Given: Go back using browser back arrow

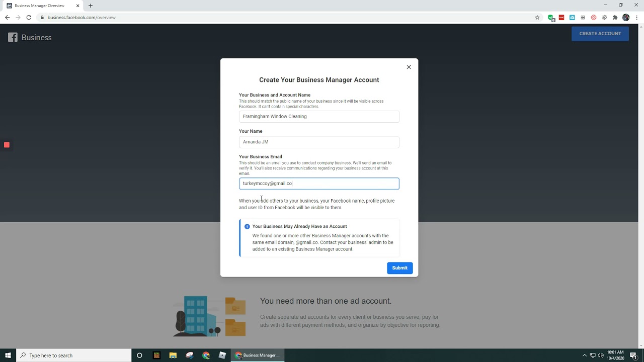Looking at the screenshot, I should [7, 17].
